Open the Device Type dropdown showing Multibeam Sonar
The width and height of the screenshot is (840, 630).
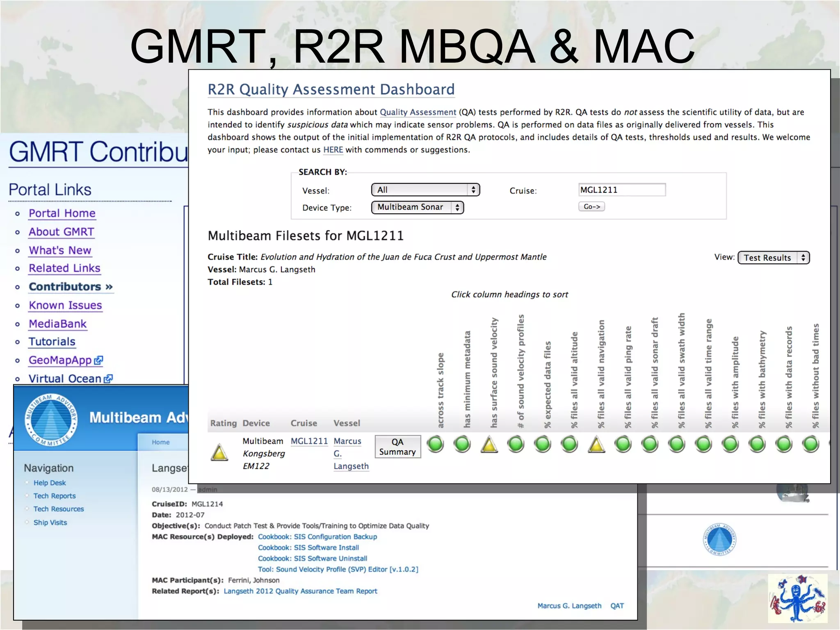[417, 207]
